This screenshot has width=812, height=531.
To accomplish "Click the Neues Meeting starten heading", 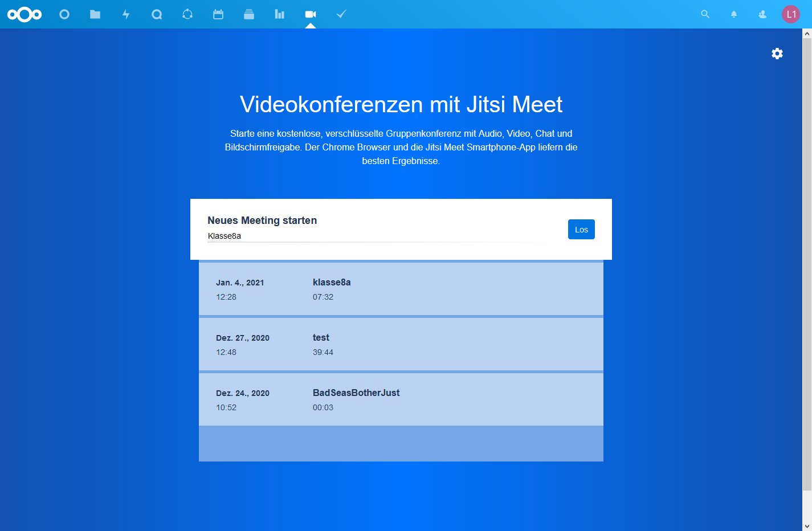I will (x=262, y=220).
